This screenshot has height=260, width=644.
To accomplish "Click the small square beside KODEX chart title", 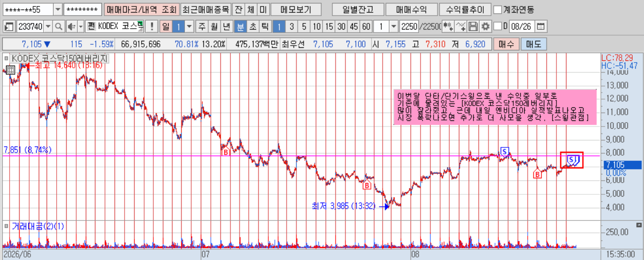I will [x=6, y=58].
